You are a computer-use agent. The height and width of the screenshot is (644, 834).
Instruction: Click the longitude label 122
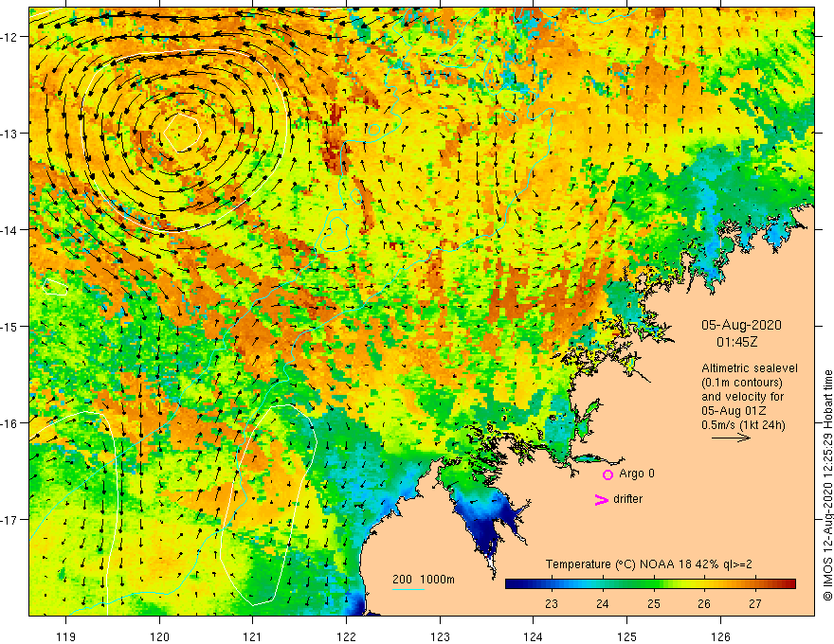click(x=346, y=636)
